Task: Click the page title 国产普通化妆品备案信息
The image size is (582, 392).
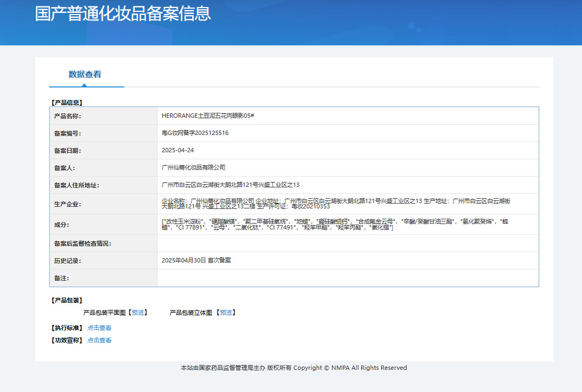Action: [x=123, y=13]
